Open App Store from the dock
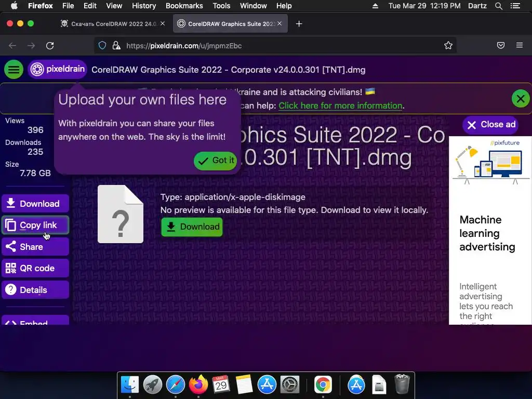 [267, 385]
